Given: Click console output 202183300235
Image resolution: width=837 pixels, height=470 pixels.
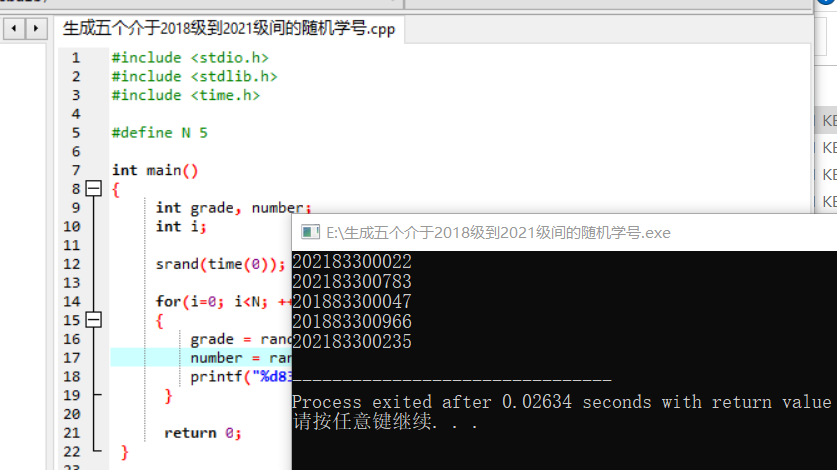Looking at the screenshot, I should pyautogui.click(x=352, y=342).
